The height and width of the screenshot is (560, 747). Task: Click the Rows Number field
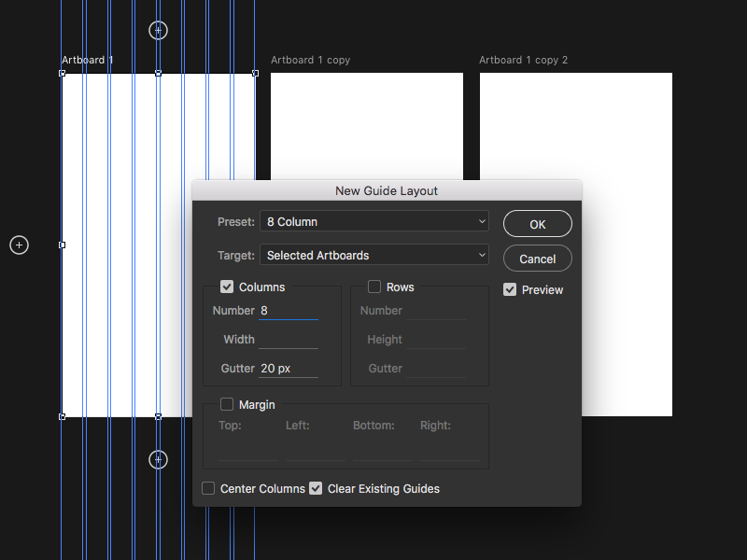(436, 311)
